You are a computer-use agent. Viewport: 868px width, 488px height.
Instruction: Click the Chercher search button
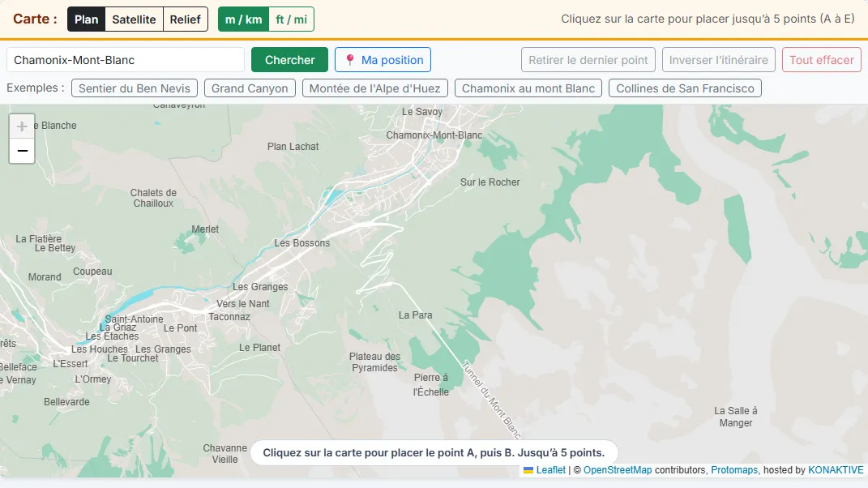tap(289, 60)
